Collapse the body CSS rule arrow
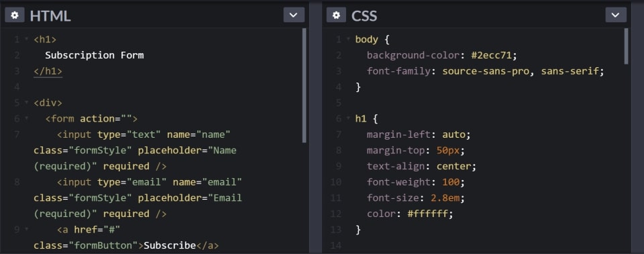644x254 pixels. tap(348, 40)
